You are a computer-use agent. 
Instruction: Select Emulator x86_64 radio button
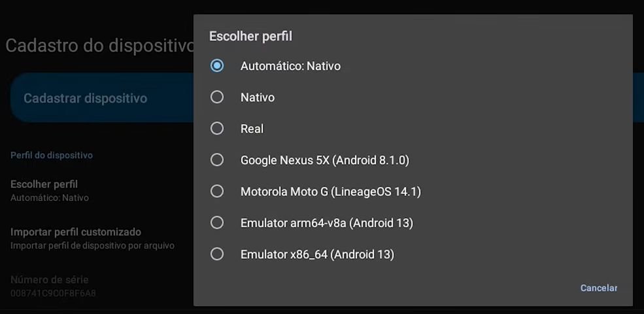coord(217,254)
